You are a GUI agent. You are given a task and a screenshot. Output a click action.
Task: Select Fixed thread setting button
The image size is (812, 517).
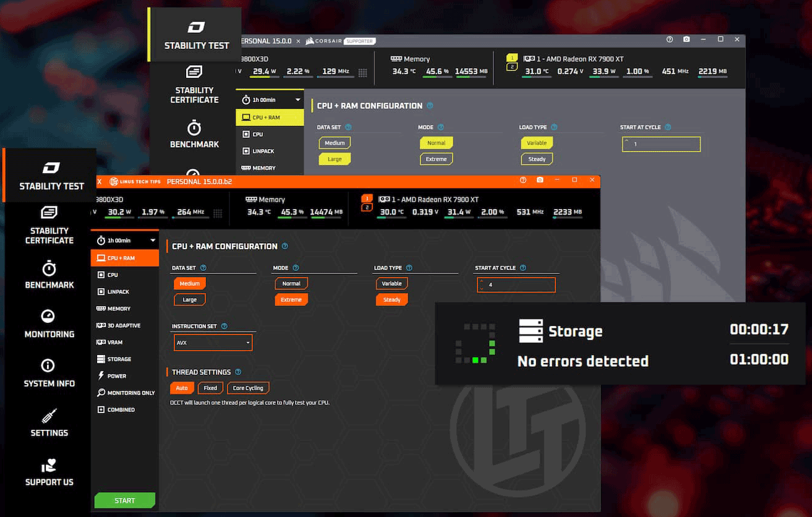(210, 388)
